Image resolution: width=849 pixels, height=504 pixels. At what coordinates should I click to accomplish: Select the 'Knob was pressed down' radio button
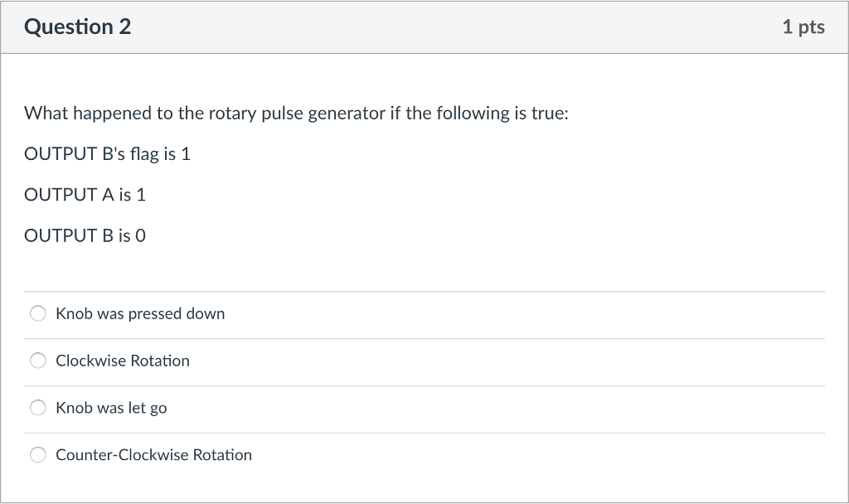(x=37, y=313)
